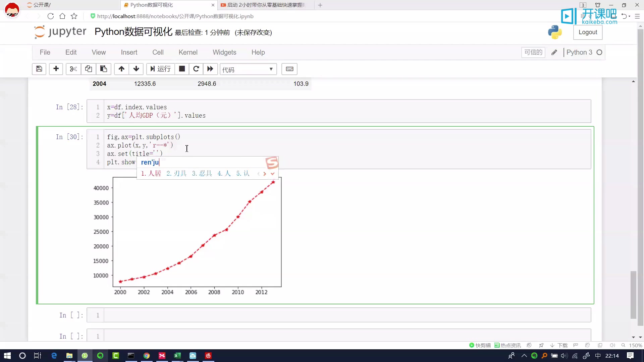The width and height of the screenshot is (644, 362).
Task: Expand IME candidate list down chevron
Action: (x=273, y=174)
